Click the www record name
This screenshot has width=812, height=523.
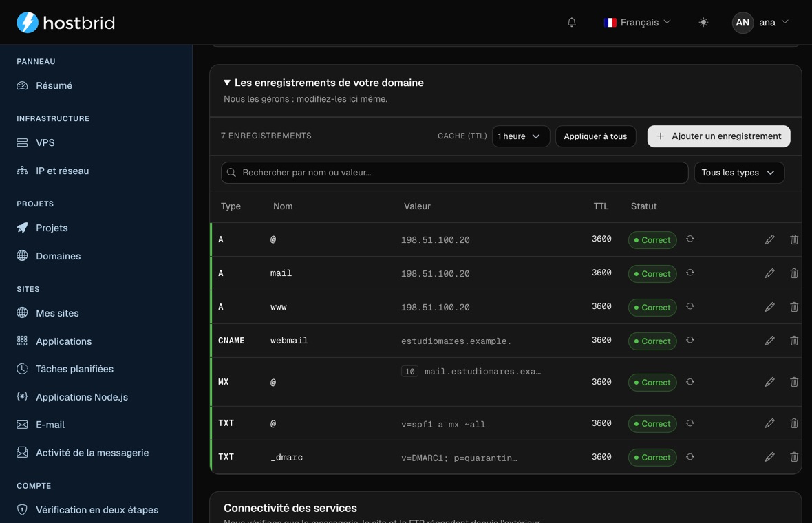pos(278,306)
